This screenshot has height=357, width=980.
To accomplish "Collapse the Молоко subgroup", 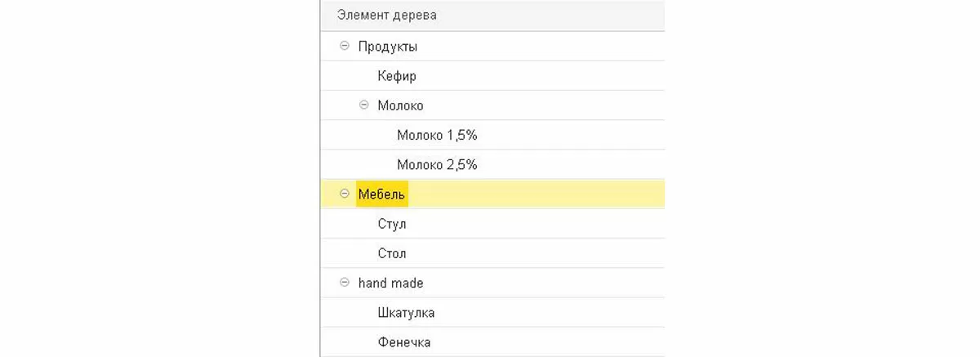I will coord(364,105).
